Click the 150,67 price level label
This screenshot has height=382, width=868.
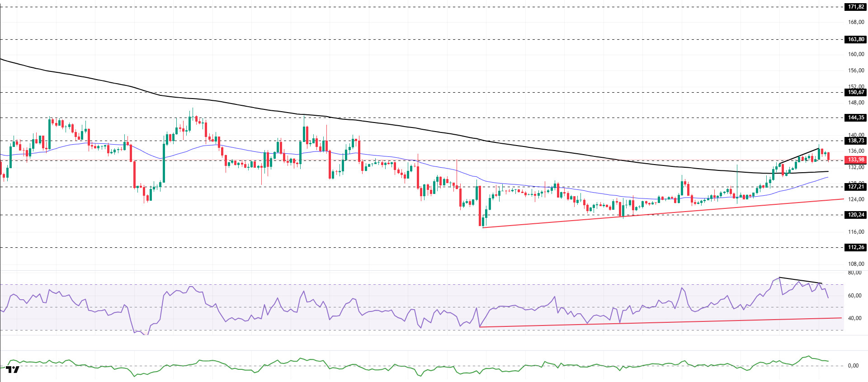(x=856, y=92)
